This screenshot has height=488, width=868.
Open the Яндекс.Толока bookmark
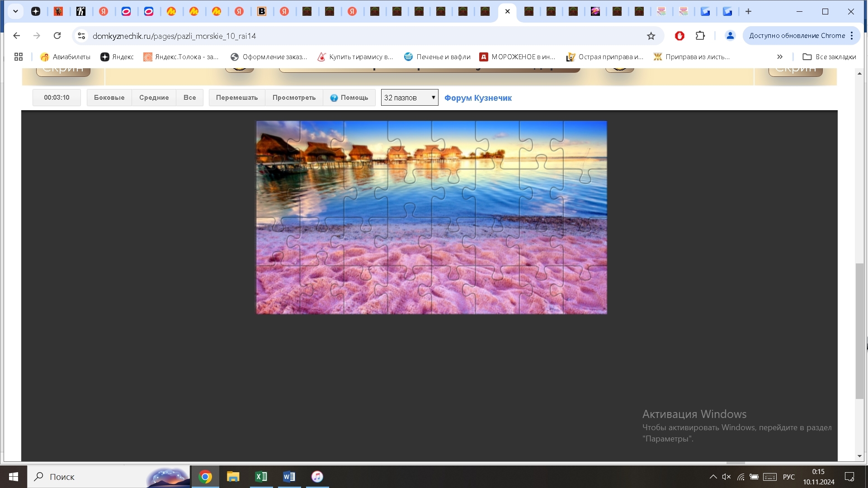[181, 57]
